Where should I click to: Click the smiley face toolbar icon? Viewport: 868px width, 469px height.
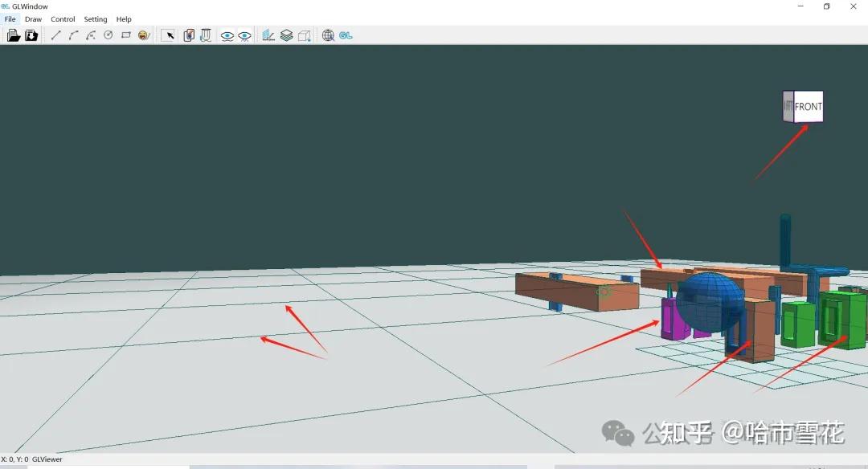tap(143, 35)
